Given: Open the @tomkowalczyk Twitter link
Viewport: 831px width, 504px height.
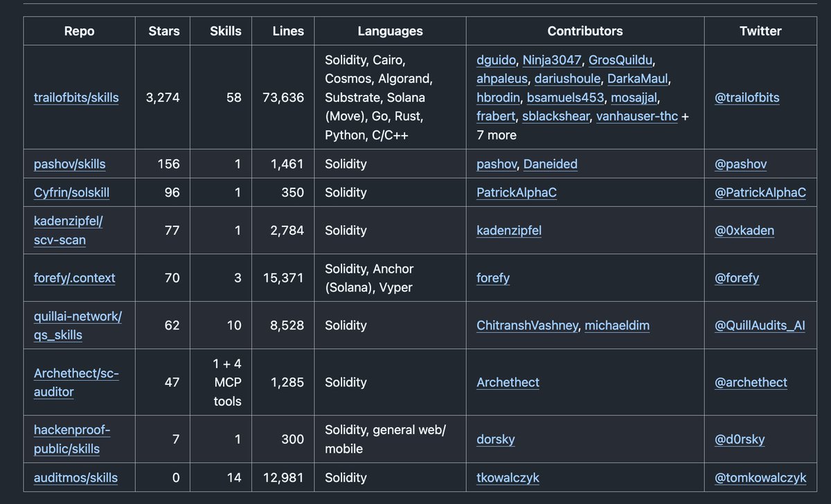Looking at the screenshot, I should (759, 478).
